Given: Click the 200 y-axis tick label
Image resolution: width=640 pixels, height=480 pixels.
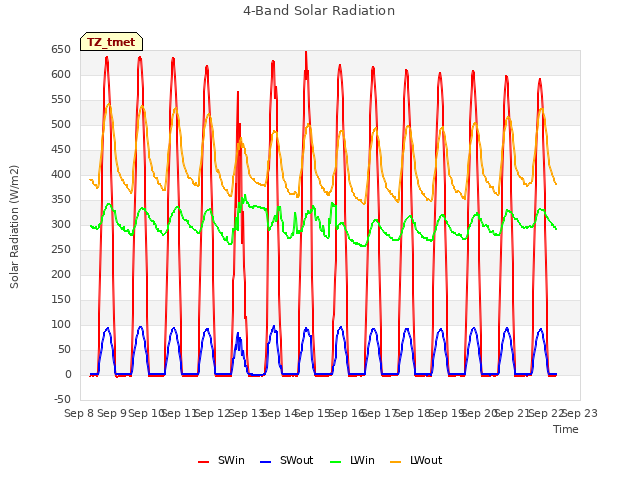Looking at the screenshot, I should (61, 275).
